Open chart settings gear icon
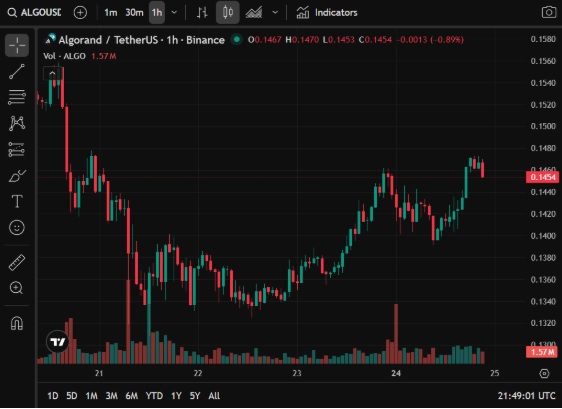Image resolution: width=562 pixels, height=409 pixels. click(x=544, y=374)
